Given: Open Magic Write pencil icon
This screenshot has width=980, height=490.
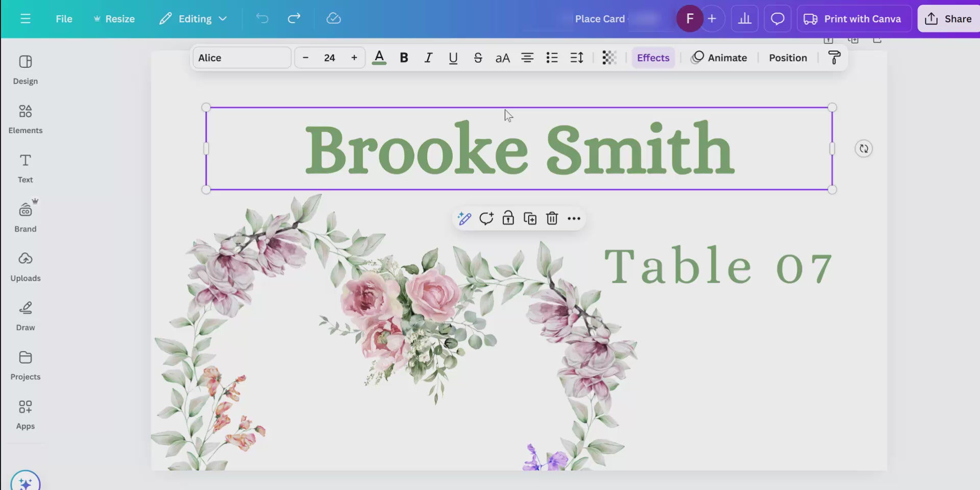Looking at the screenshot, I should pyautogui.click(x=464, y=218).
